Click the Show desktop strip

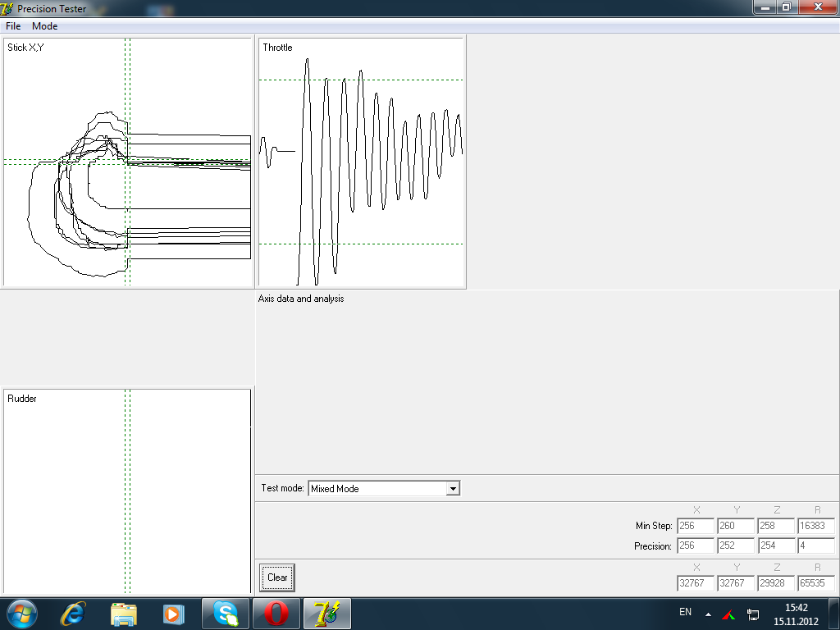[x=833, y=614]
